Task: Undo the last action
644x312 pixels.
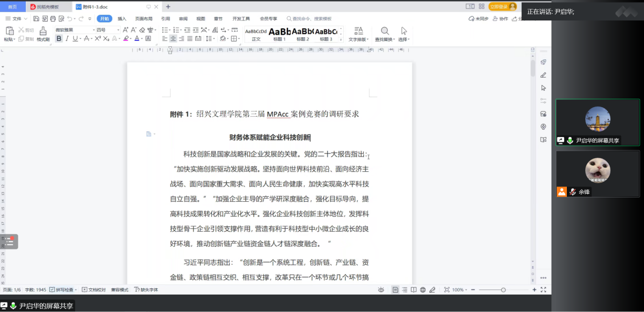Action: click(x=69, y=18)
